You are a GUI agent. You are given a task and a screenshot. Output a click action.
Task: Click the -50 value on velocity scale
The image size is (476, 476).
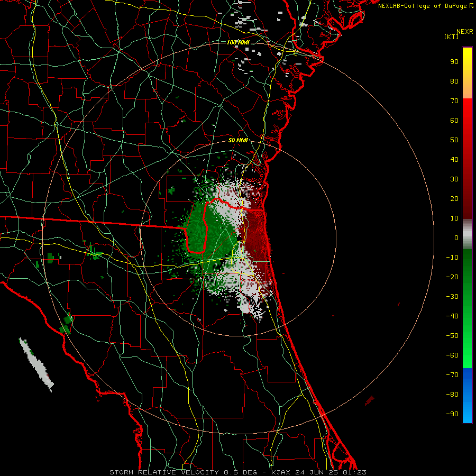coord(452,336)
